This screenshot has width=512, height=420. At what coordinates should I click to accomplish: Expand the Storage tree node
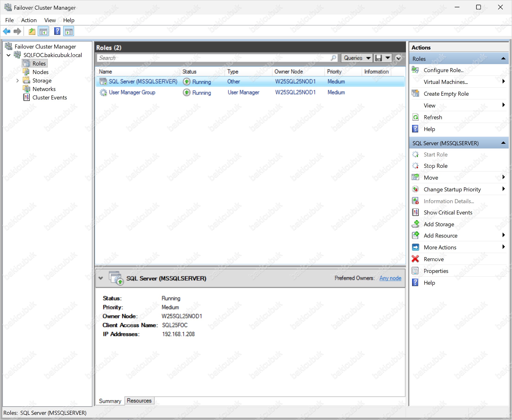coord(17,81)
